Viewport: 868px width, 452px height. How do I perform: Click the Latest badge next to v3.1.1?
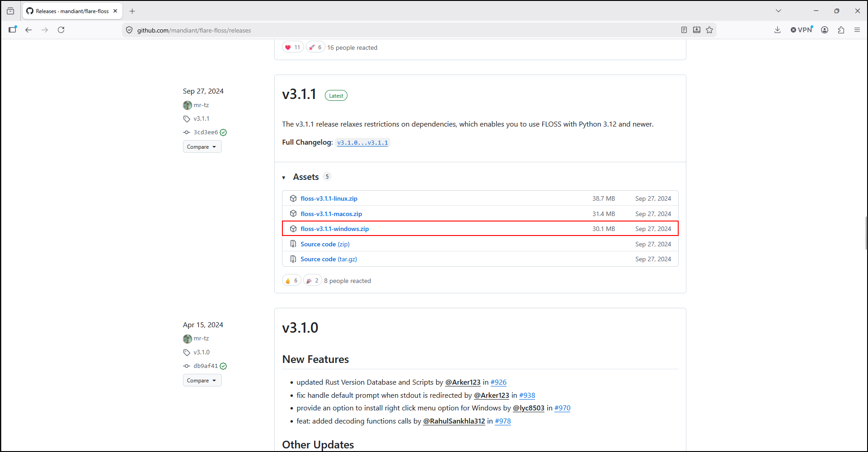pos(336,96)
